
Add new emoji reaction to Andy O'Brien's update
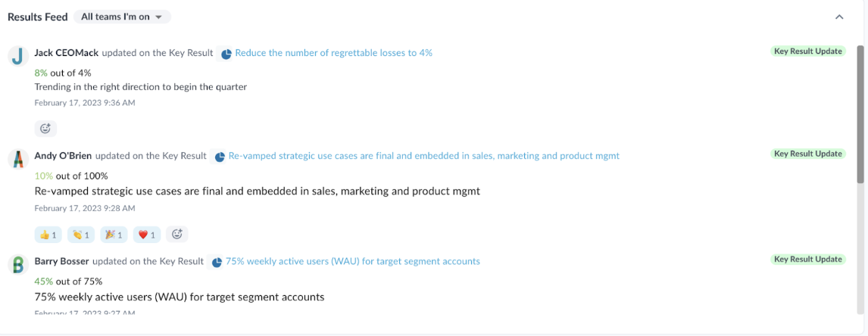tap(177, 234)
